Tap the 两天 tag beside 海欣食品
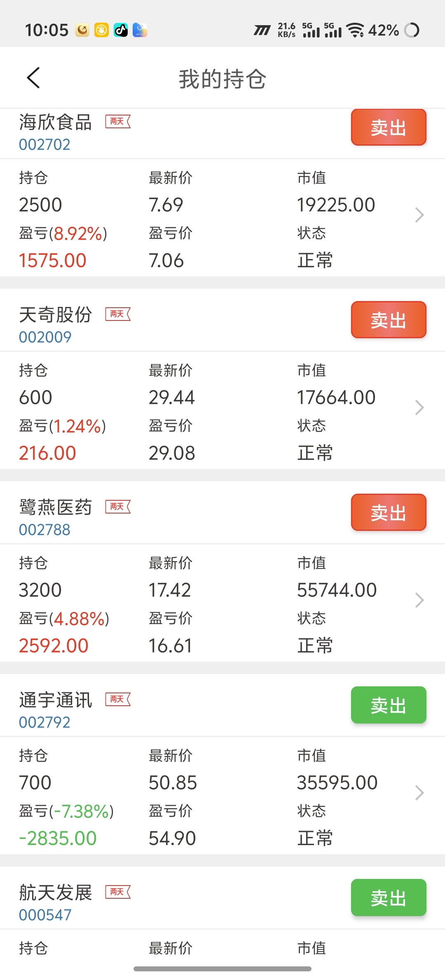 point(118,122)
